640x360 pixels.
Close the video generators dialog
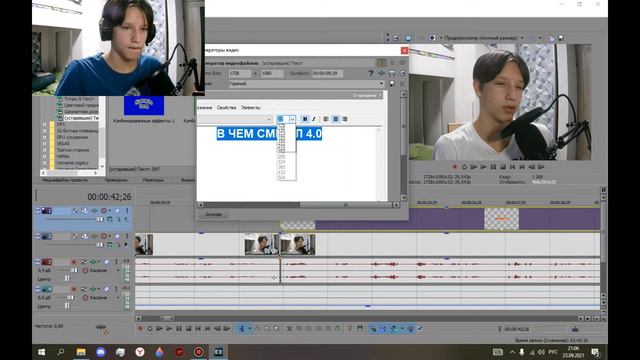click(x=404, y=50)
